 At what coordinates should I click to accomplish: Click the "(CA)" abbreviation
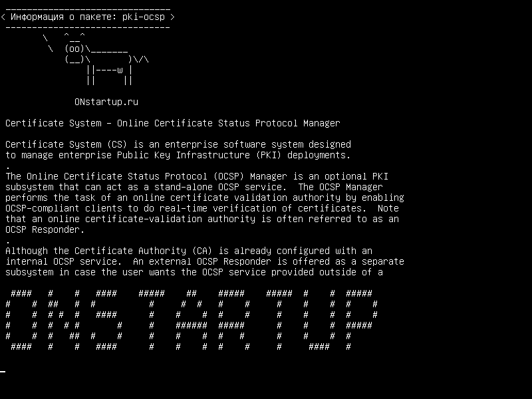point(202,251)
